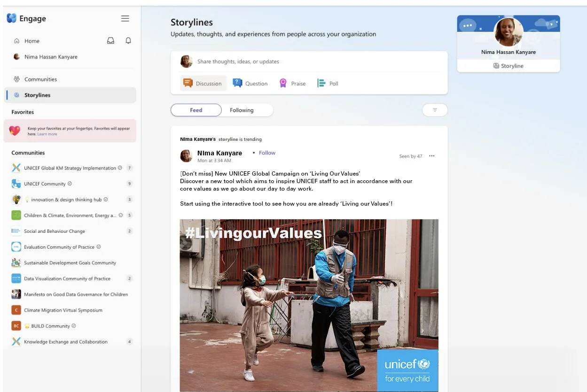587x392 pixels.
Task: Click the UNICEF Community icon
Action: (x=16, y=184)
